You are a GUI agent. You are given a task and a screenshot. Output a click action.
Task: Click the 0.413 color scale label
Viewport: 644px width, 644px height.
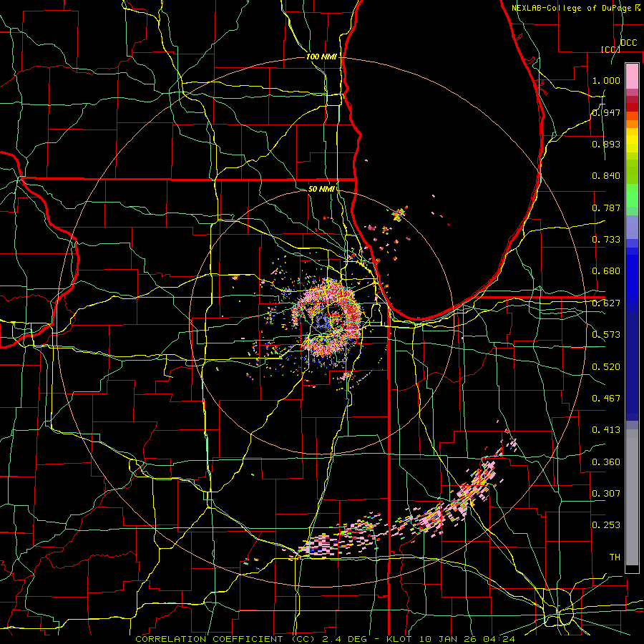click(x=606, y=430)
